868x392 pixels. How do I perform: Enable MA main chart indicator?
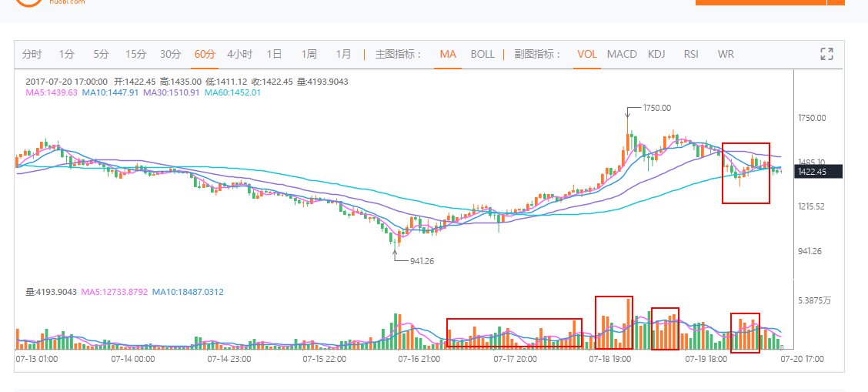point(448,54)
